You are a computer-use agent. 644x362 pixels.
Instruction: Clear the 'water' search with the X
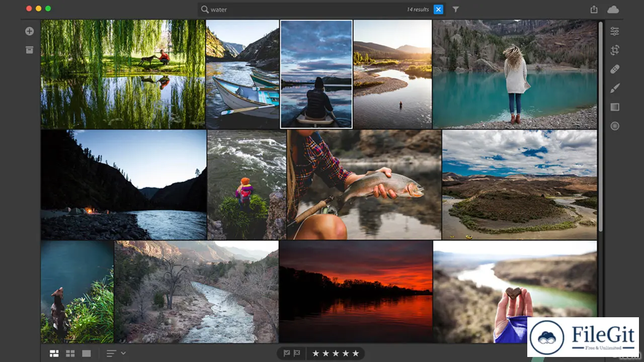(438, 9)
